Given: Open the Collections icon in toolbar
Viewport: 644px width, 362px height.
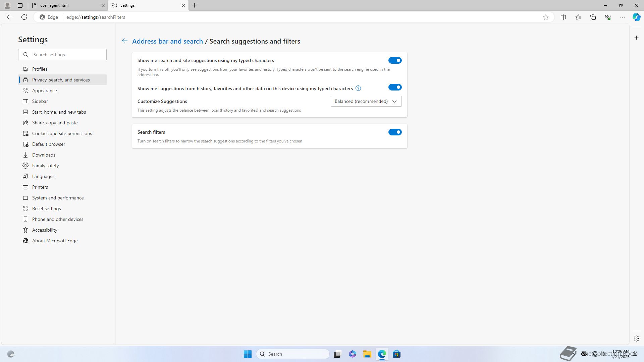Looking at the screenshot, I should click(593, 17).
